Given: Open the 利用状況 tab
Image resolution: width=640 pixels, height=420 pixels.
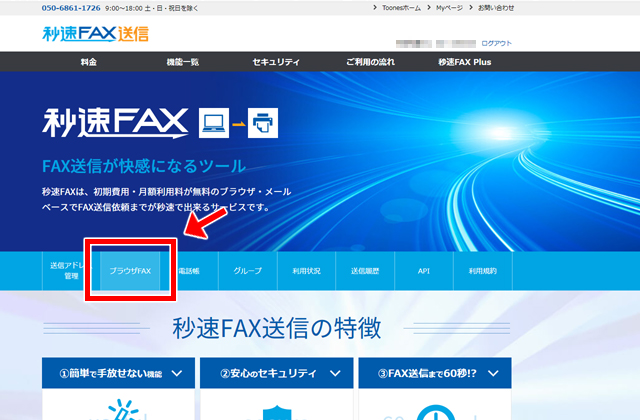Looking at the screenshot, I should [307, 271].
